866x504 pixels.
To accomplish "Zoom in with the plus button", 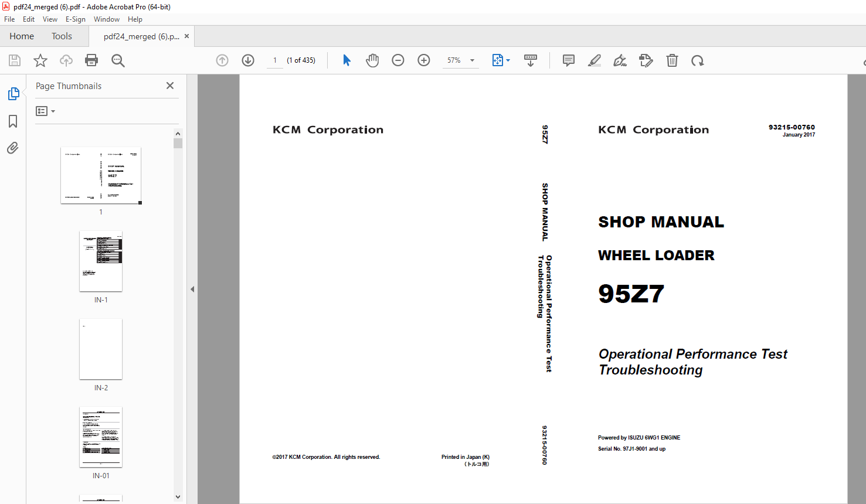I will coord(424,60).
